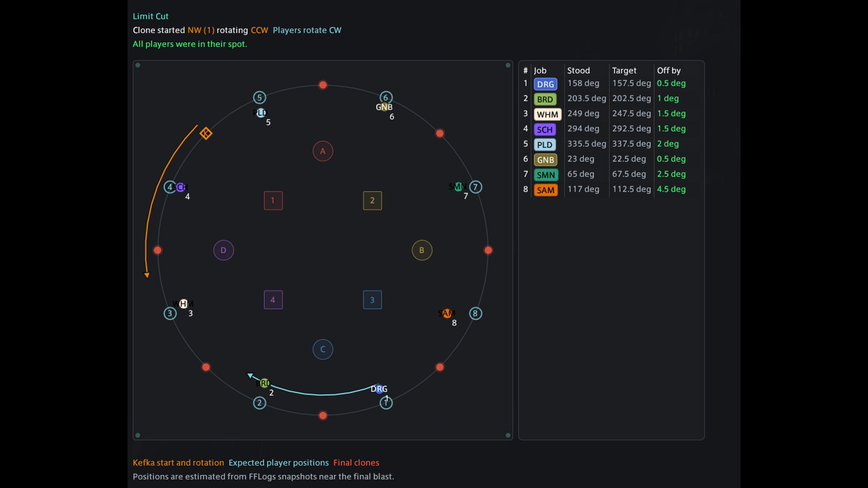Screen dimensions: 868x488
Task: Click the "Stood" column header
Action: click(x=578, y=70)
